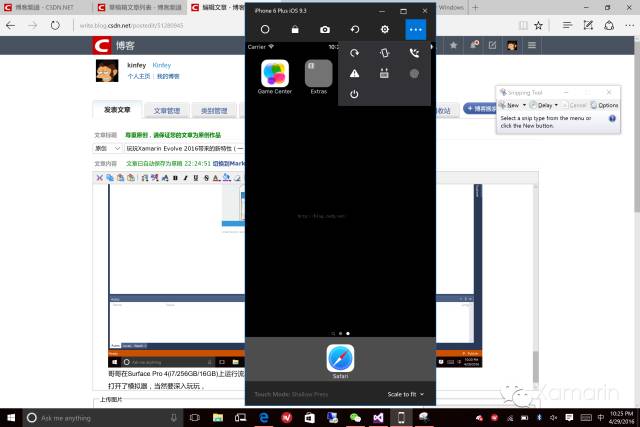Image resolution: width=640 pixels, height=427 pixels.
Task: Launch Safari from the simulator dock
Action: point(340,362)
